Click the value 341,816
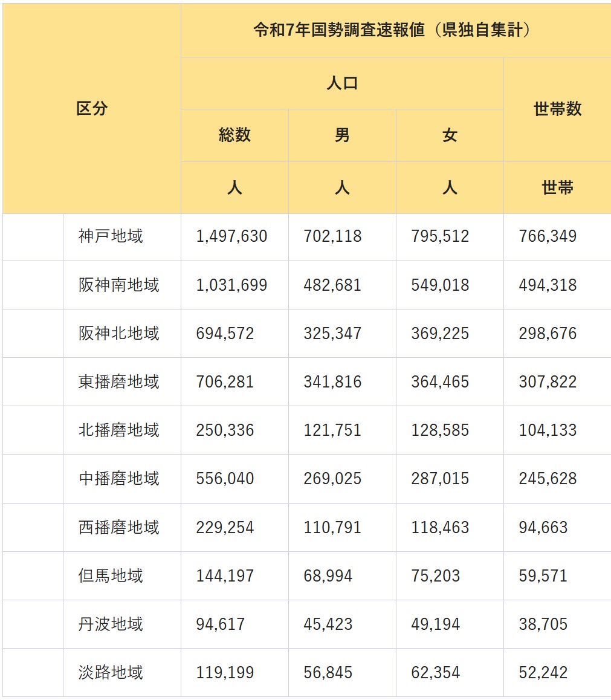 pyautogui.click(x=332, y=381)
